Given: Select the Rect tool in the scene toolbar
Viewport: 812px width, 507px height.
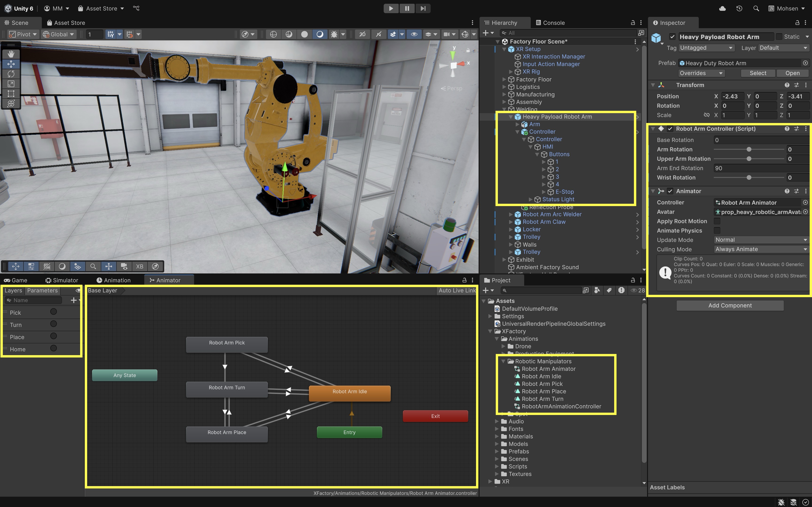Looking at the screenshot, I should (x=11, y=94).
